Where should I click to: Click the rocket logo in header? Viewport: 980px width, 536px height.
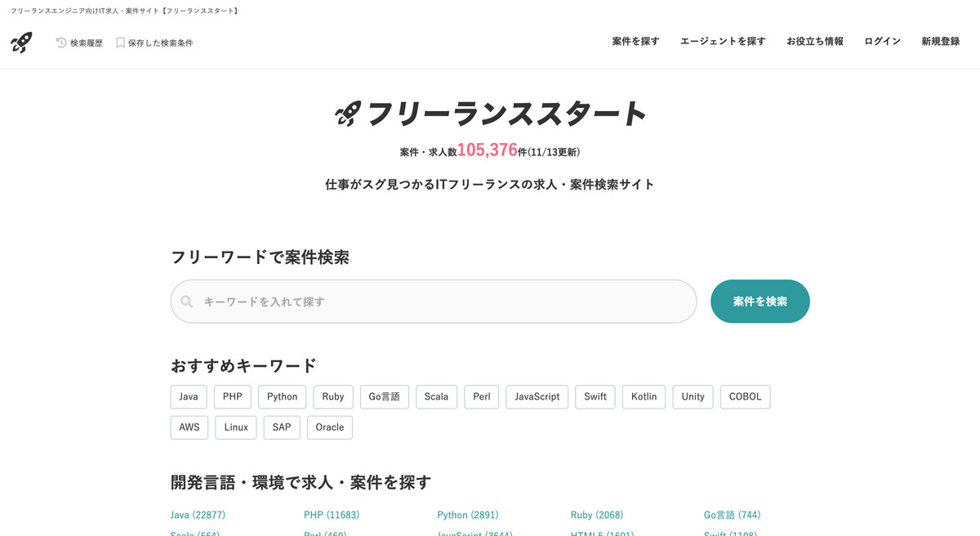(x=21, y=42)
